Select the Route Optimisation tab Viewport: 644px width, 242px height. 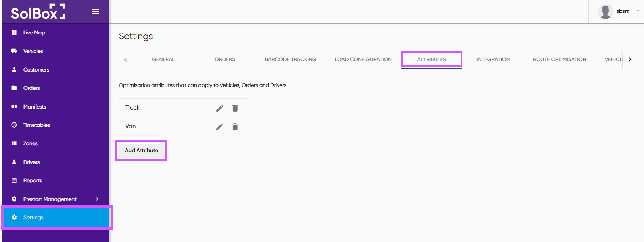coord(559,59)
